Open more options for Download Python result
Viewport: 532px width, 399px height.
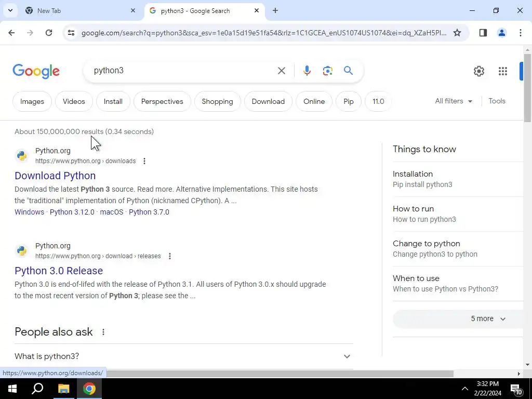click(144, 161)
